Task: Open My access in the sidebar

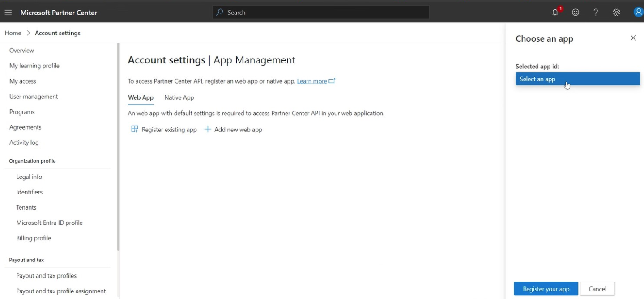Action: click(23, 81)
